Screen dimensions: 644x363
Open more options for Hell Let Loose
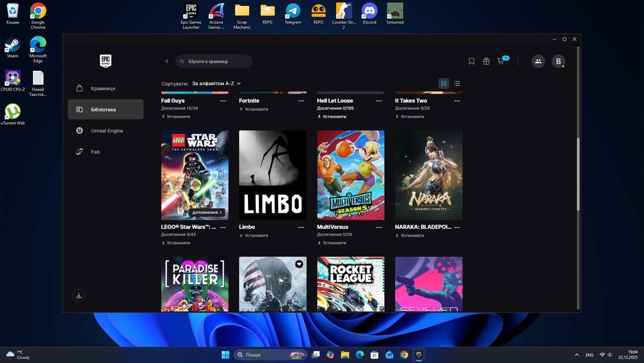tap(379, 101)
